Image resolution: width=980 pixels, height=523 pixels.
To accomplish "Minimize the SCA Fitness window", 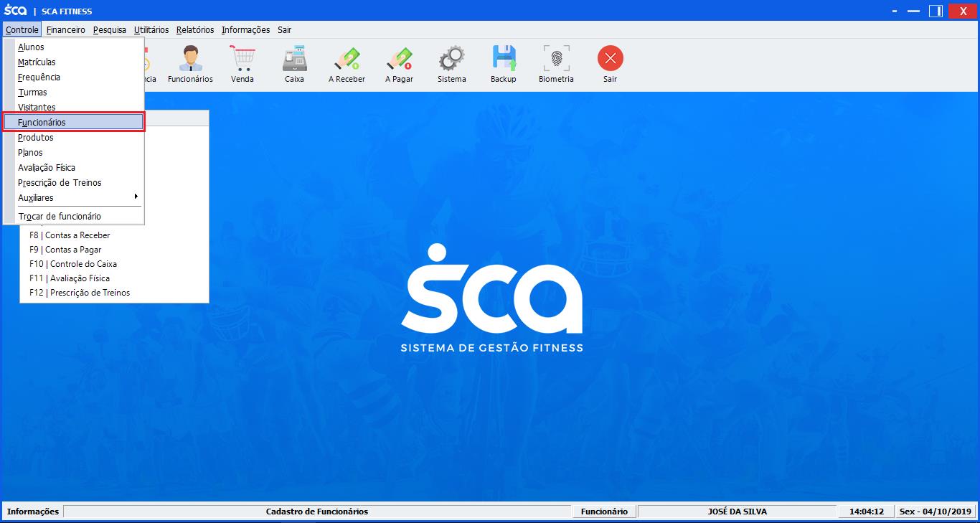I will click(915, 11).
